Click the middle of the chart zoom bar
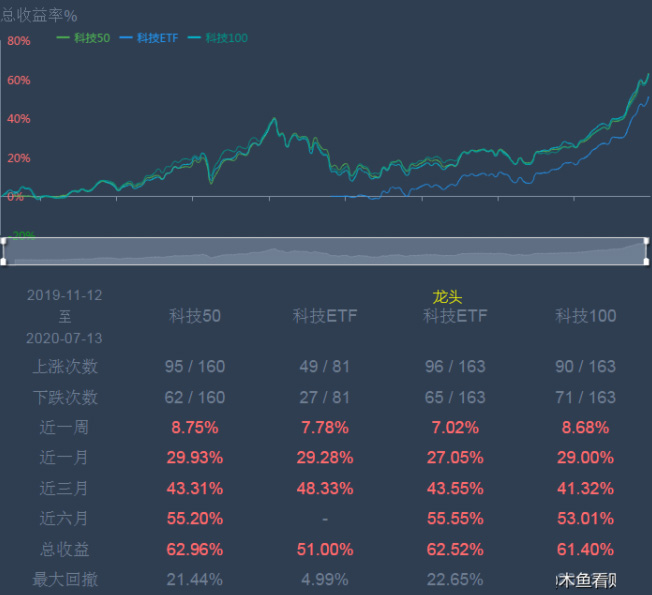Viewport: 652px width, 595px height. point(325,252)
